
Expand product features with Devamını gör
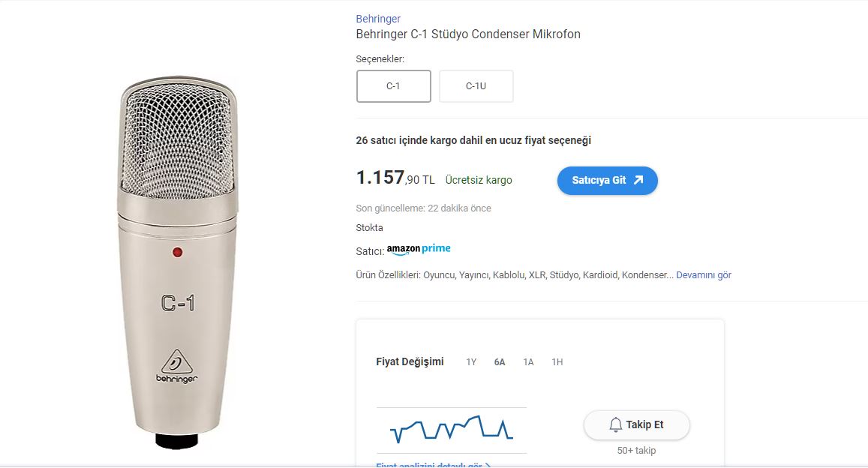pyautogui.click(x=703, y=275)
